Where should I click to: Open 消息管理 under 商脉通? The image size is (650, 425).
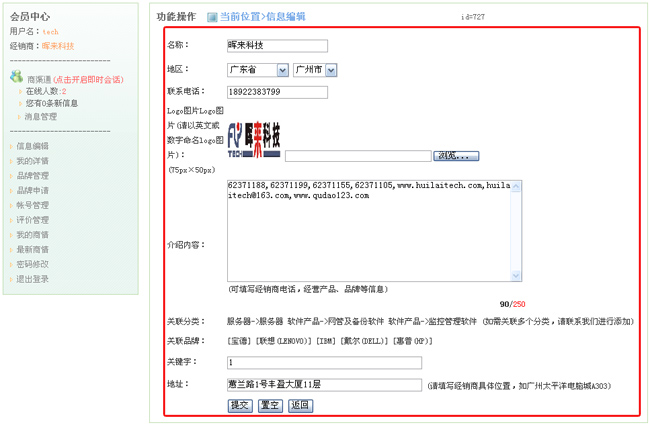pyautogui.click(x=41, y=117)
